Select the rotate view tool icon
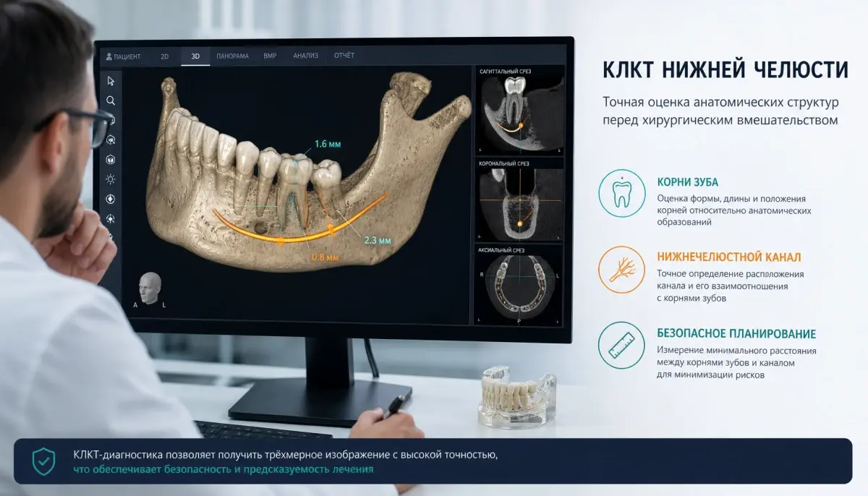 pos(111,140)
